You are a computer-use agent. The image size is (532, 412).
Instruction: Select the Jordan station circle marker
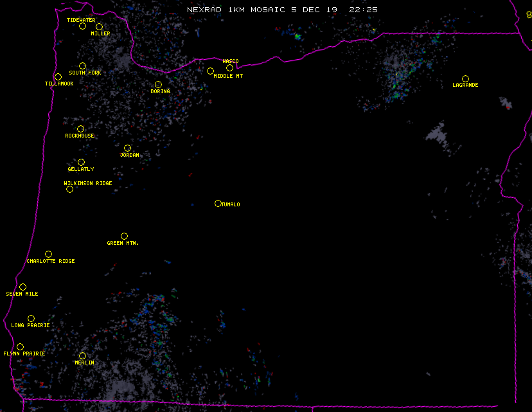127,148
